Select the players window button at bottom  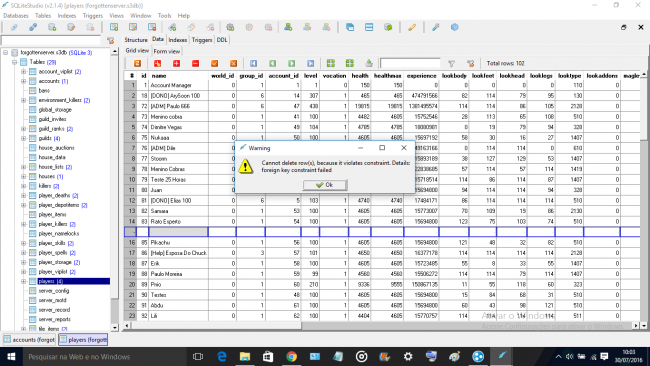83,340
